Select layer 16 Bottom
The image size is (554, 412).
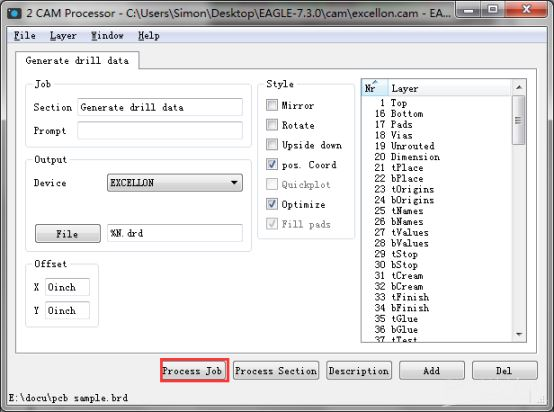coord(437,113)
